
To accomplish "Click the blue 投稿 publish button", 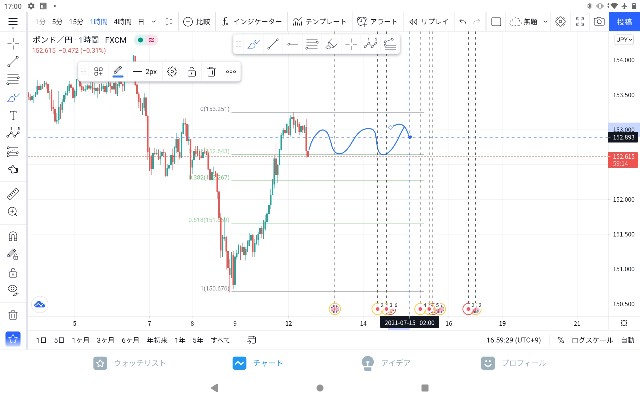I will tap(624, 22).
